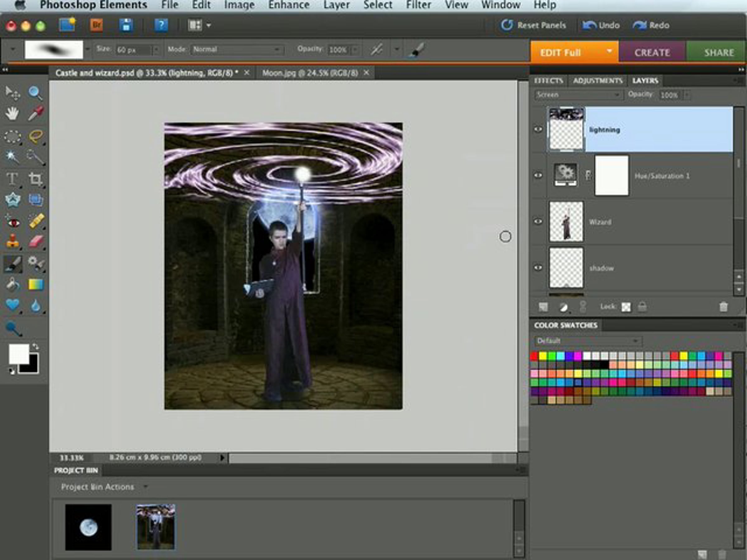This screenshot has width=747, height=560.
Task: Select the Red Eye Removal tool
Action: click(13, 222)
